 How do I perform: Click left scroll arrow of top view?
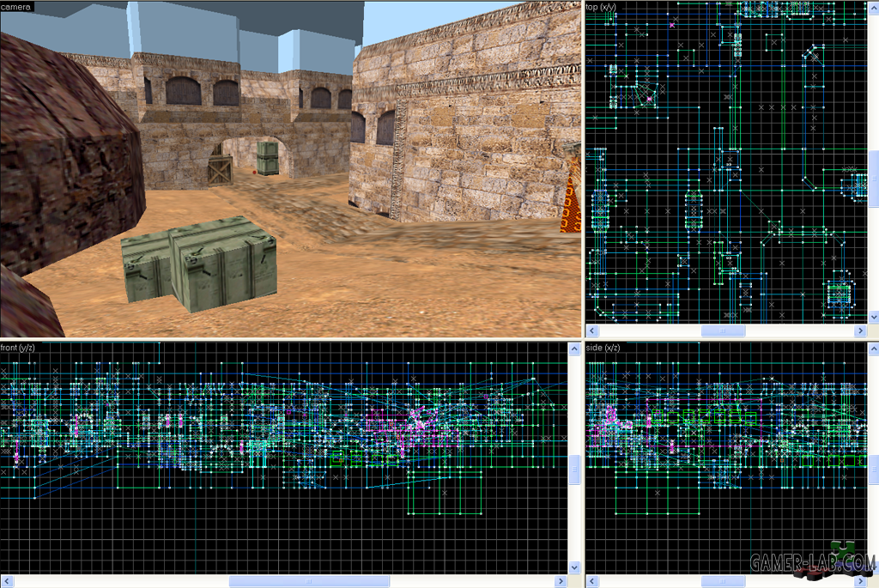coord(592,330)
